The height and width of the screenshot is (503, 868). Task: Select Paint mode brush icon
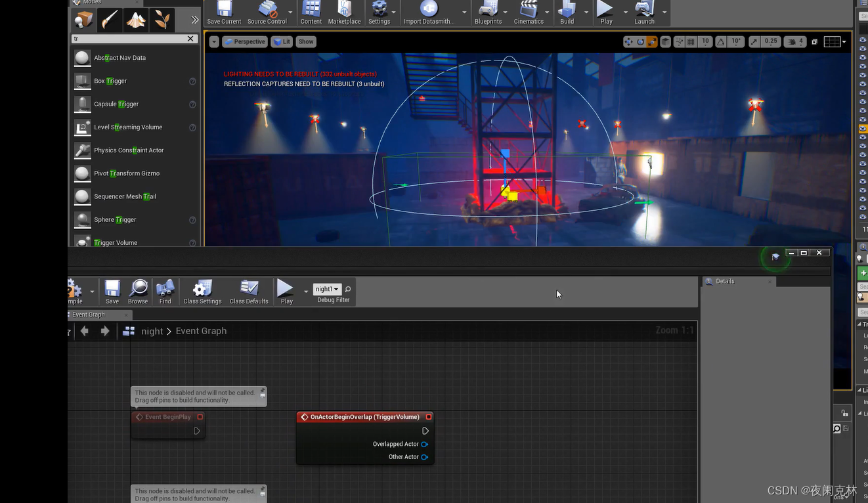pos(110,20)
